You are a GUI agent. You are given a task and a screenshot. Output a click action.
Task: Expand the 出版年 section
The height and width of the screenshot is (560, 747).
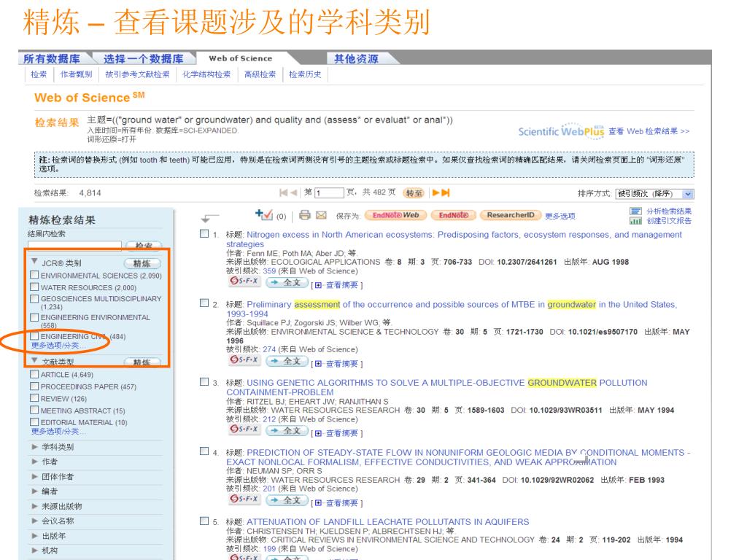pos(34,536)
